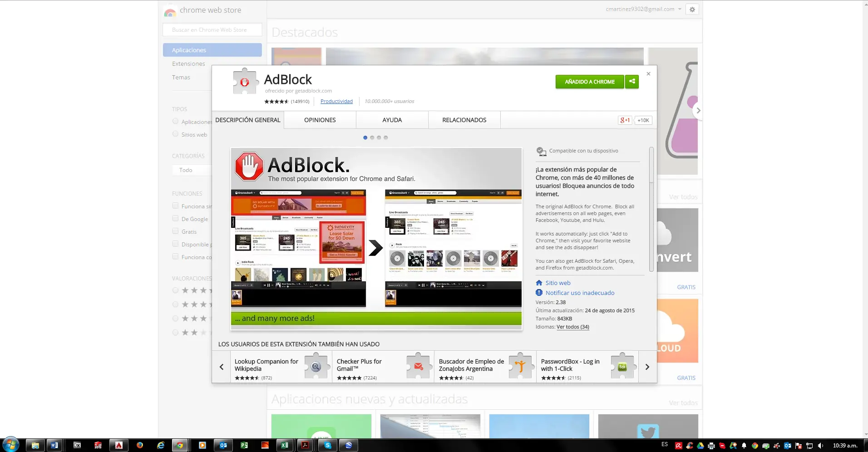Click Ver todos (34) languages link
868x452 pixels.
[573, 327]
